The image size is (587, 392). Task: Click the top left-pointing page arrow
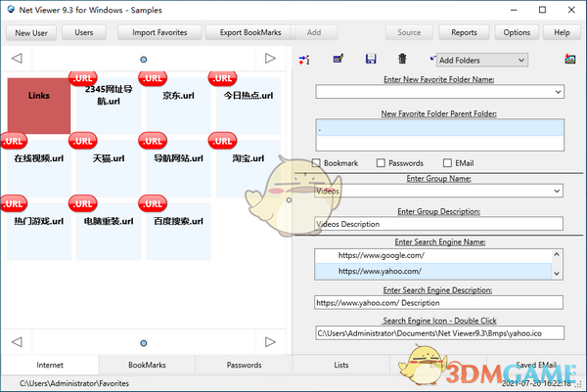click(17, 58)
